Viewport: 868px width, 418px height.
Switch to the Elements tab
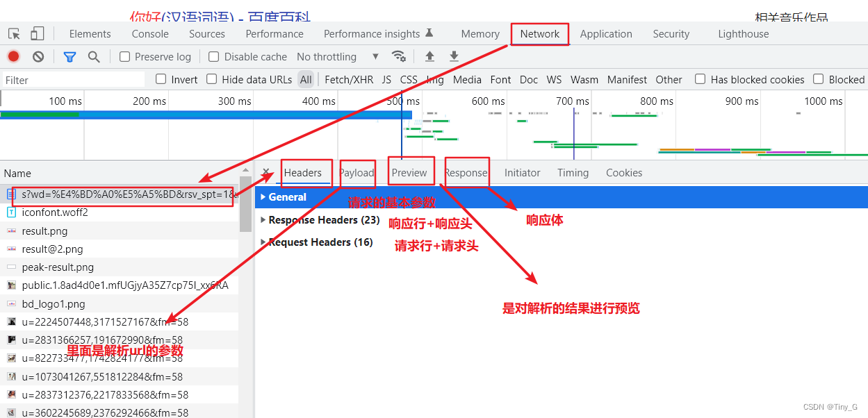coord(90,34)
